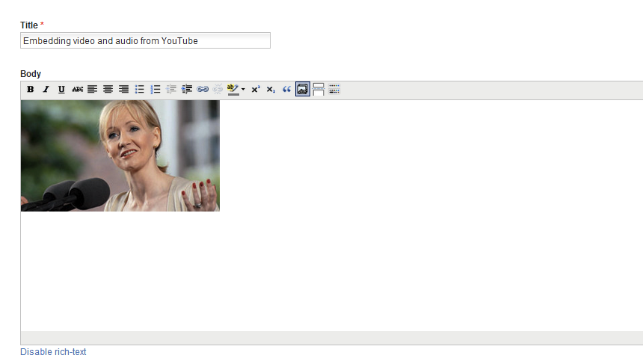The height and width of the screenshot is (364, 643).
Task: Apply strikethrough formatting
Action: 77,90
